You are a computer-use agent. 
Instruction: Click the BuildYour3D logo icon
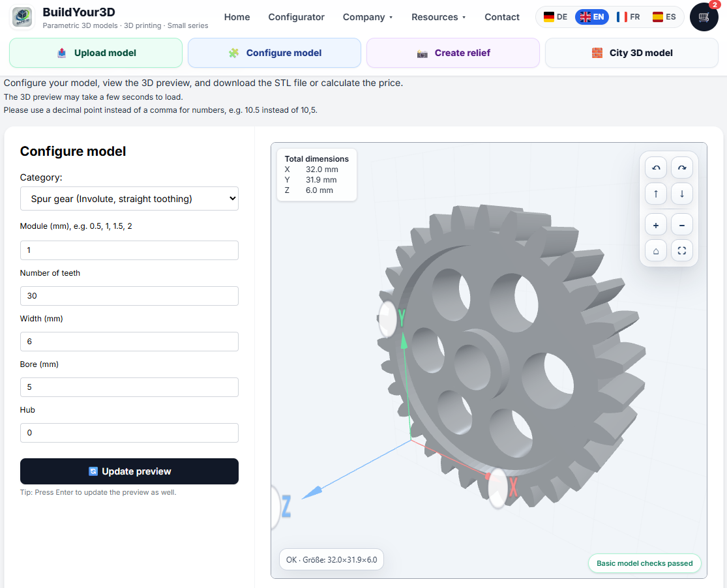tap(22, 17)
